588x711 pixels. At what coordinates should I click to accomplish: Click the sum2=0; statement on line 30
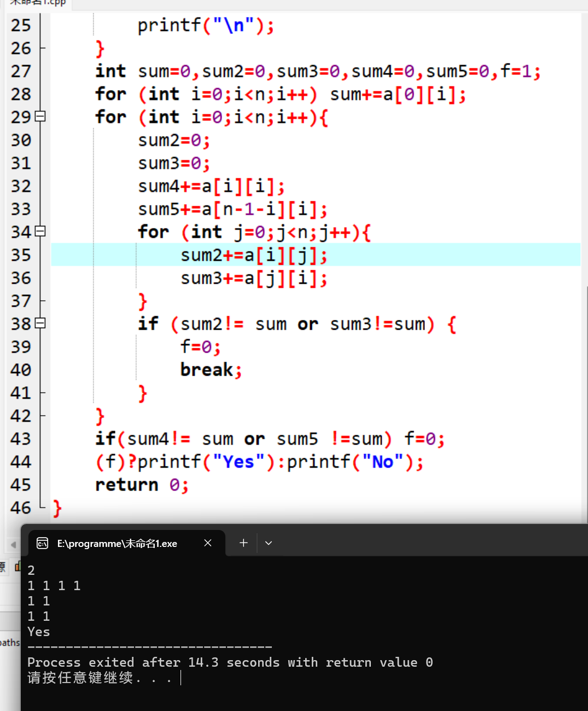[x=174, y=141]
